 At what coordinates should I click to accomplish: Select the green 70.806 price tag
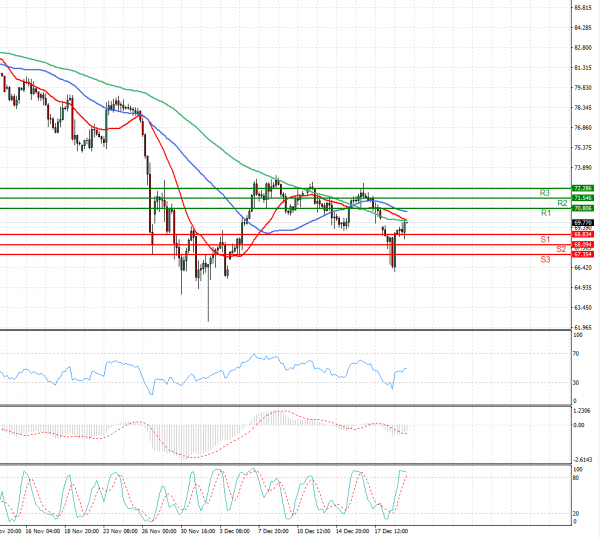tap(583, 208)
